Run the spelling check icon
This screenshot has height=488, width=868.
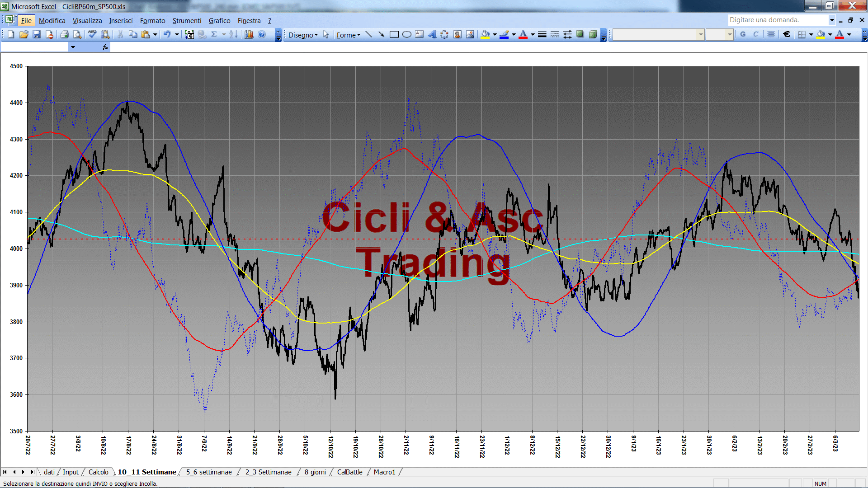click(92, 34)
